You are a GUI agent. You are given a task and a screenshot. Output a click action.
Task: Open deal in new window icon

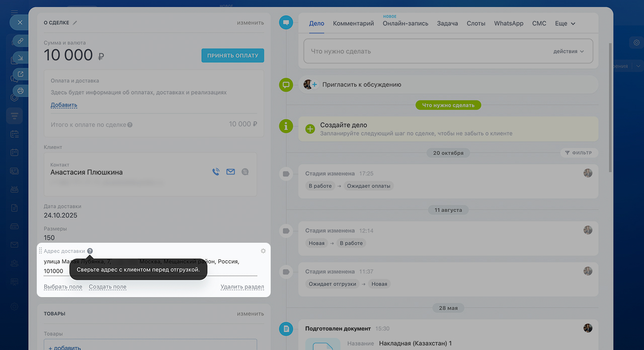pos(20,74)
